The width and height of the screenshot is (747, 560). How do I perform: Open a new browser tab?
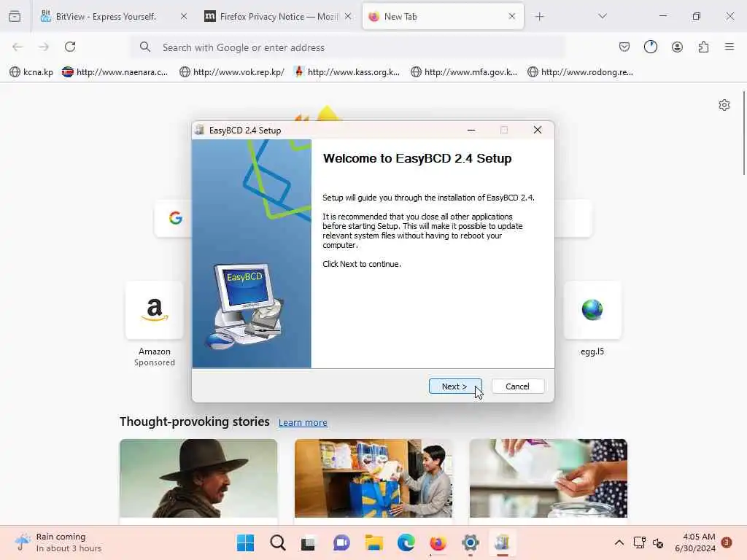click(x=539, y=17)
